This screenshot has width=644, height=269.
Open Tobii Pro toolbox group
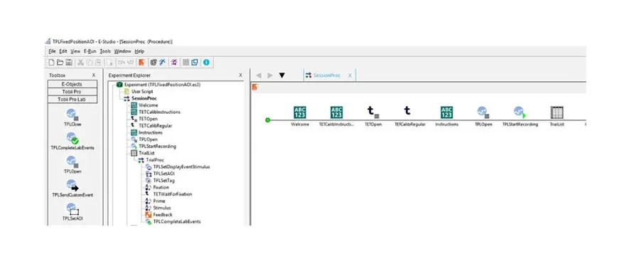click(x=73, y=92)
